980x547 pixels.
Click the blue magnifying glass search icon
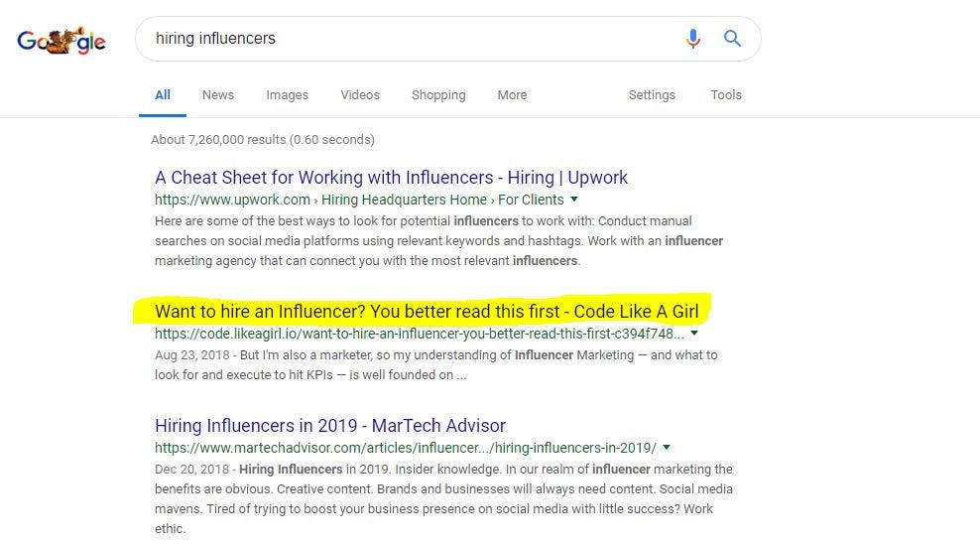[x=732, y=39]
